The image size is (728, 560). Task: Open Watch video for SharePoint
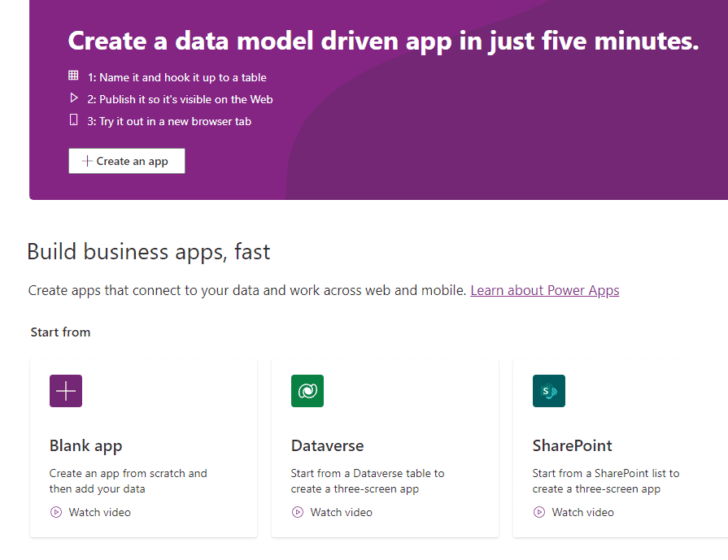(x=582, y=512)
